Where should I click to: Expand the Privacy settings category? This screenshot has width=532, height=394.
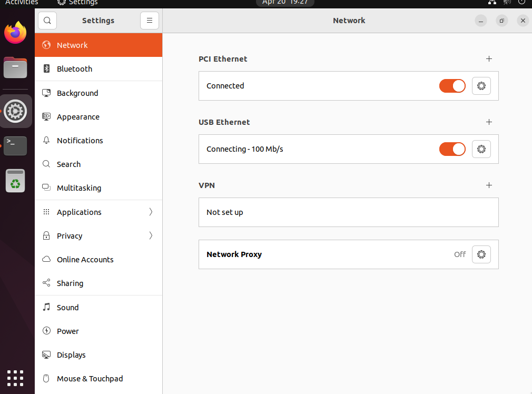(x=98, y=236)
